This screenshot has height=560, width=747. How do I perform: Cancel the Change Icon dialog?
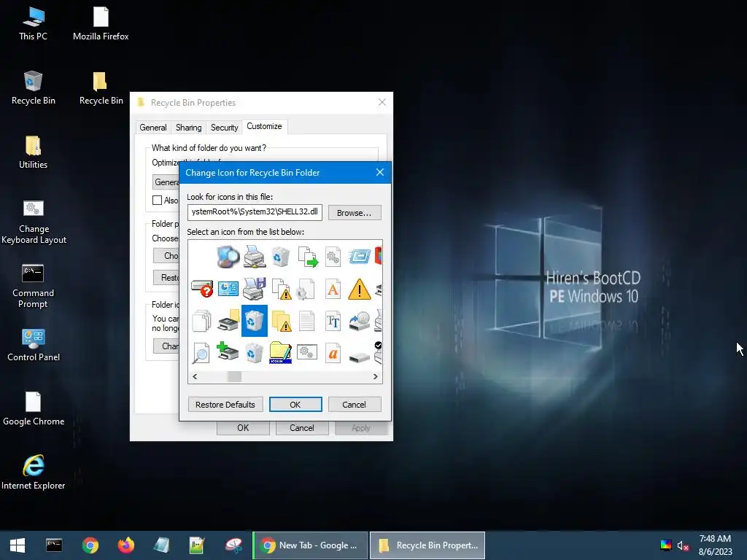pos(354,404)
